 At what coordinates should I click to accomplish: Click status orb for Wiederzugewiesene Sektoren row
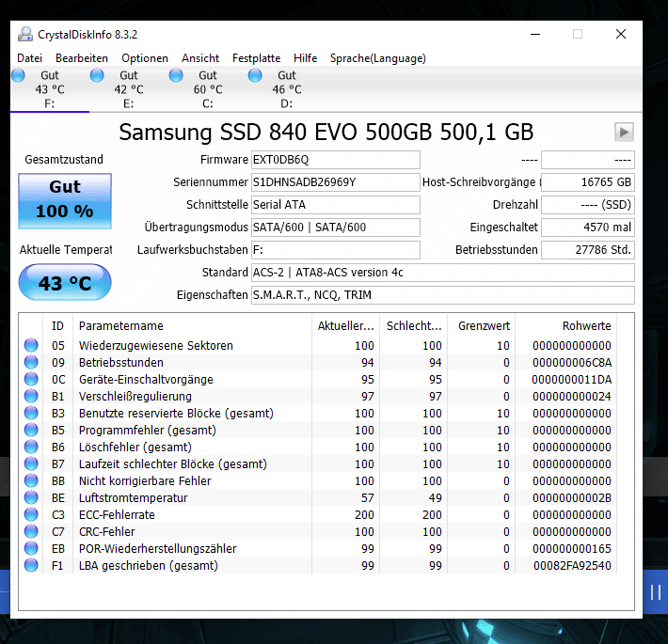point(31,345)
